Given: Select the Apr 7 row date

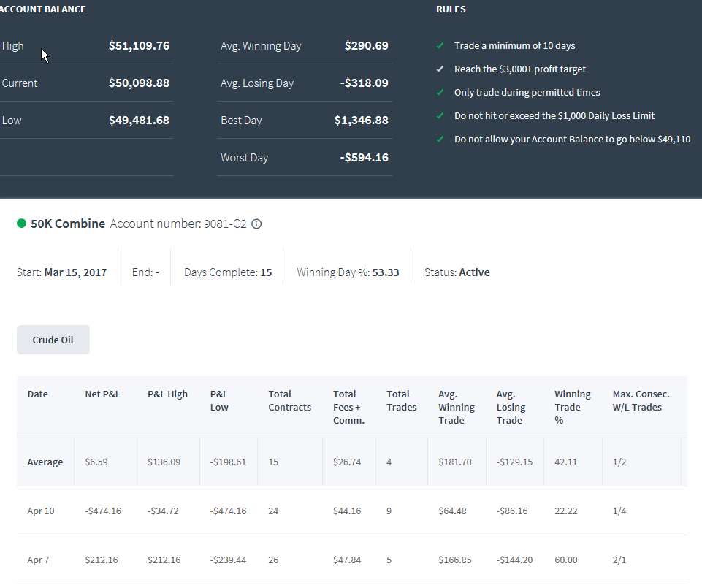Looking at the screenshot, I should tap(38, 560).
